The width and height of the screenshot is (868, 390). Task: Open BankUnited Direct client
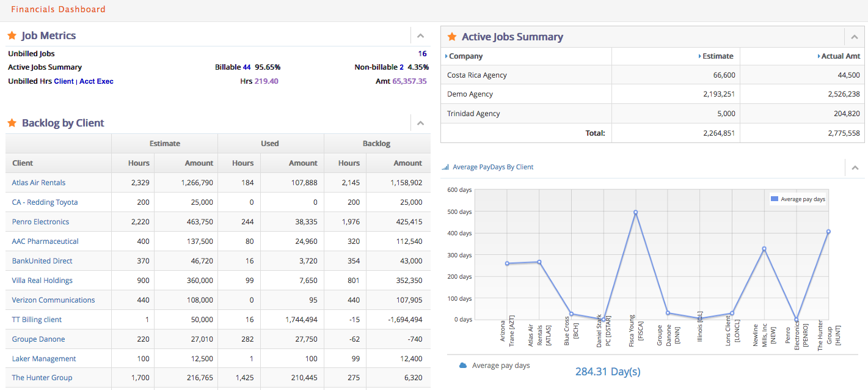coord(42,261)
